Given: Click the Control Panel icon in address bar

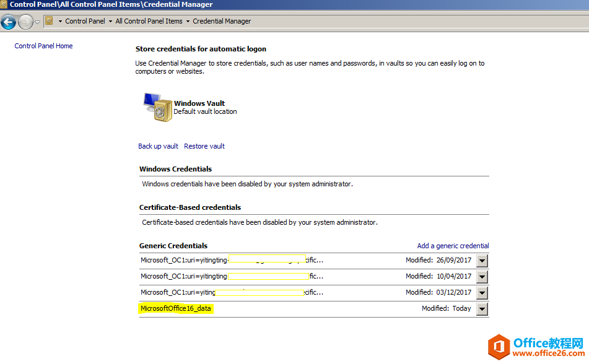Looking at the screenshot, I should click(x=49, y=21).
